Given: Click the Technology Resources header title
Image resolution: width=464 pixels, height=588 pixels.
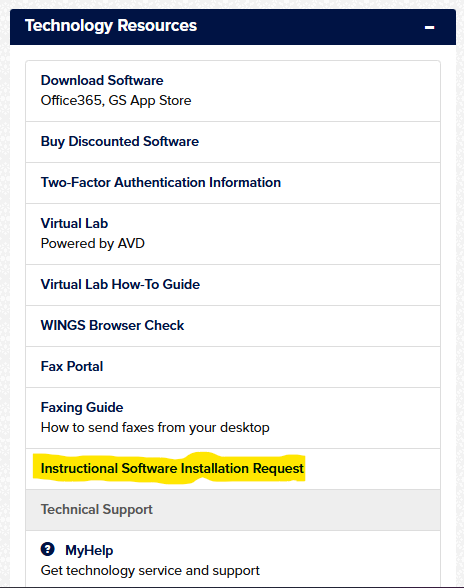Looking at the screenshot, I should click(111, 26).
